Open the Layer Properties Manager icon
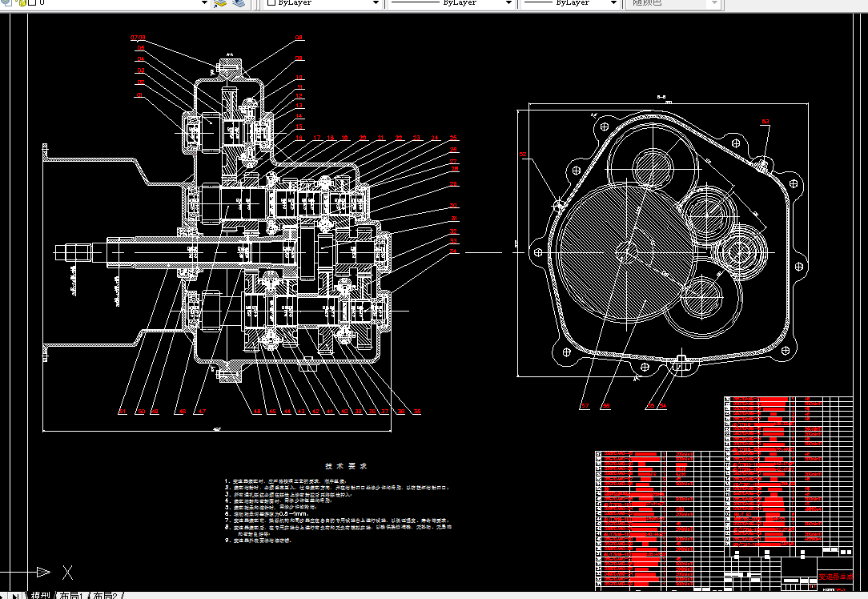 [5, 4]
